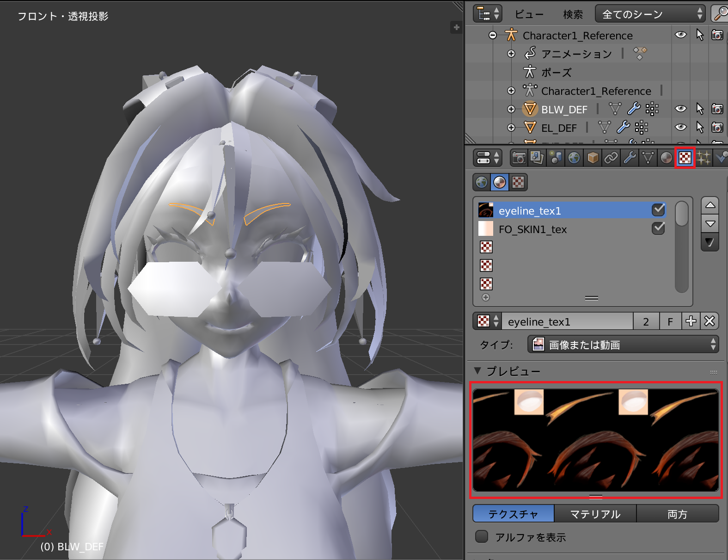The width and height of the screenshot is (728, 560).
Task: Open the Object Data mesh properties tab
Action: coord(648,158)
